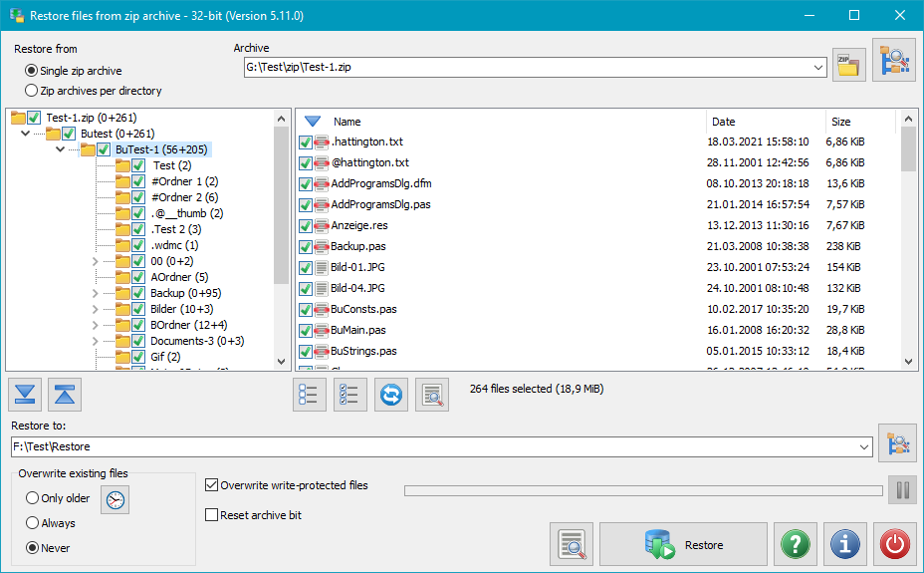Refresh the file list

pyautogui.click(x=391, y=395)
